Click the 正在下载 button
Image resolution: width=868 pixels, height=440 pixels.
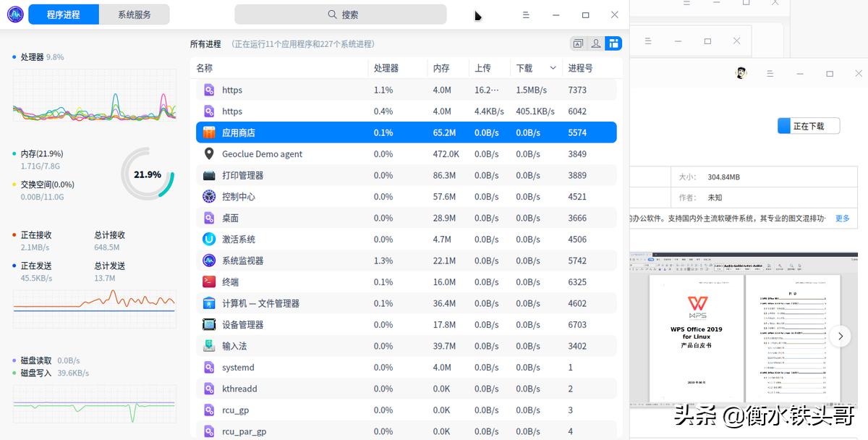tap(810, 124)
